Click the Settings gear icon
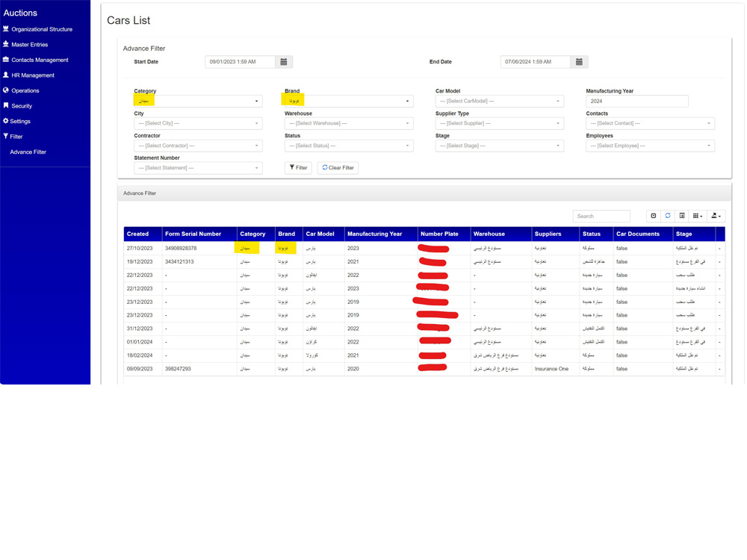Screen dimensions: 747x560 click(x=6, y=120)
